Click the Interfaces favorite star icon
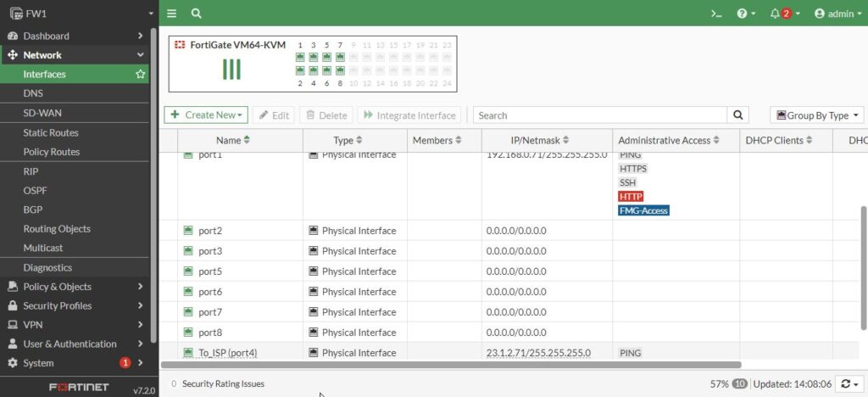 [141, 75]
